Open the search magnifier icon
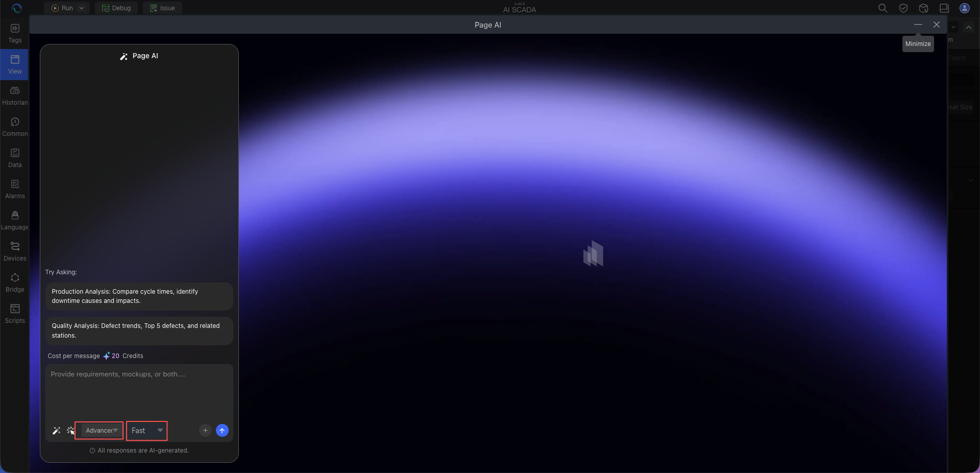Screen dimensions: 980x473 click(x=883, y=8)
